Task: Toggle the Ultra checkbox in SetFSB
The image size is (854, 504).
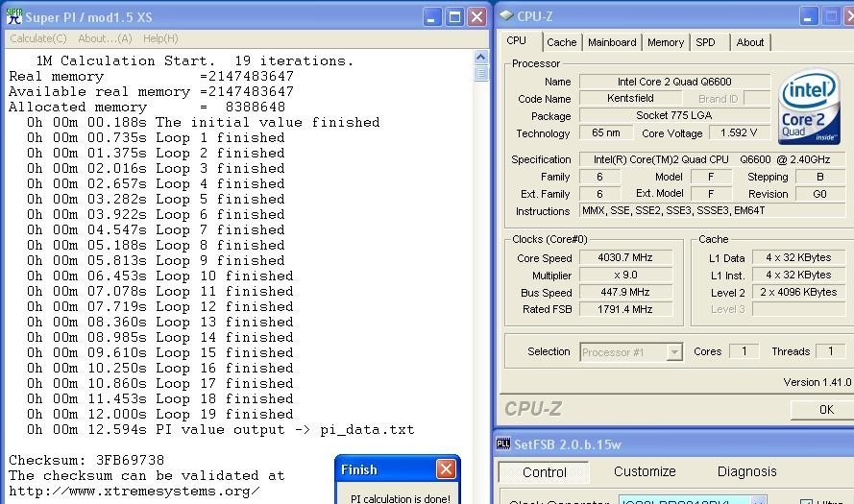Action: [806, 501]
